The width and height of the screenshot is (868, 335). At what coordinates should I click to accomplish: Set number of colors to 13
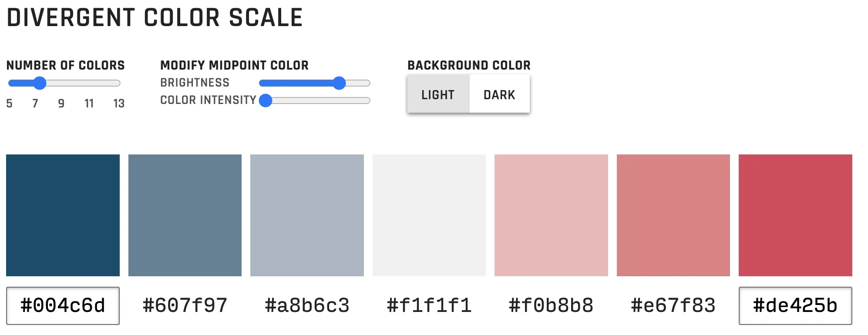pyautogui.click(x=120, y=82)
